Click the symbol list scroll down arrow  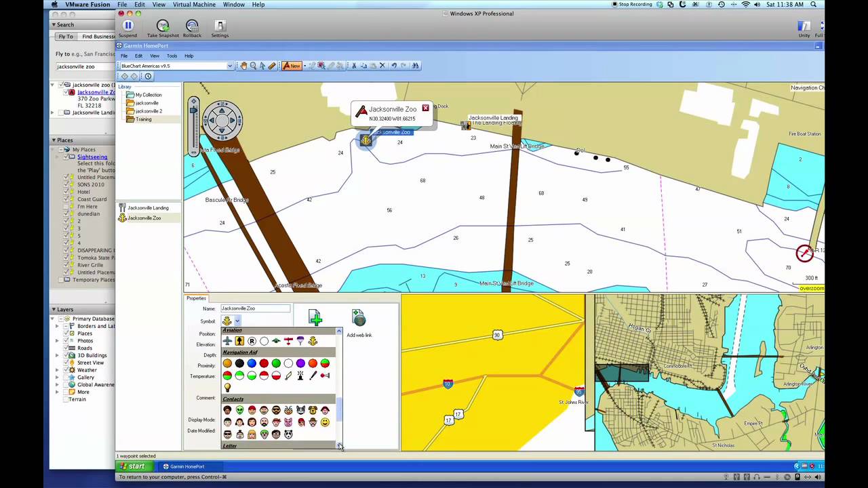click(339, 445)
